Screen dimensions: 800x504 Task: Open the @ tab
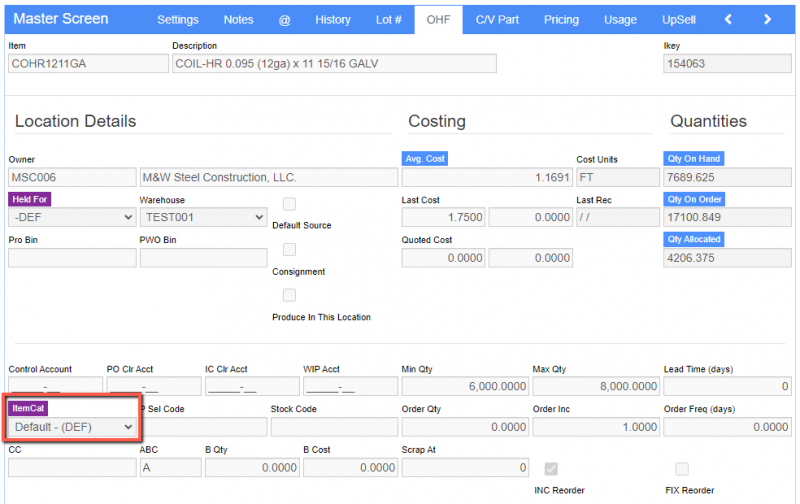click(x=284, y=19)
